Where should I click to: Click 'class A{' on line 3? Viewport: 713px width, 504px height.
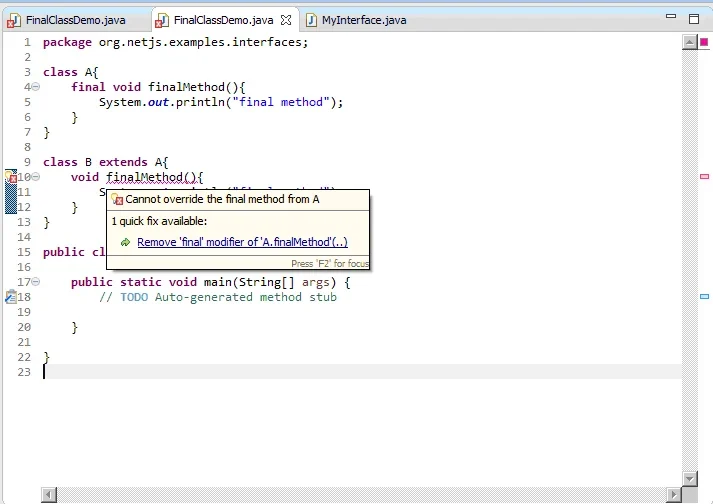tap(70, 72)
